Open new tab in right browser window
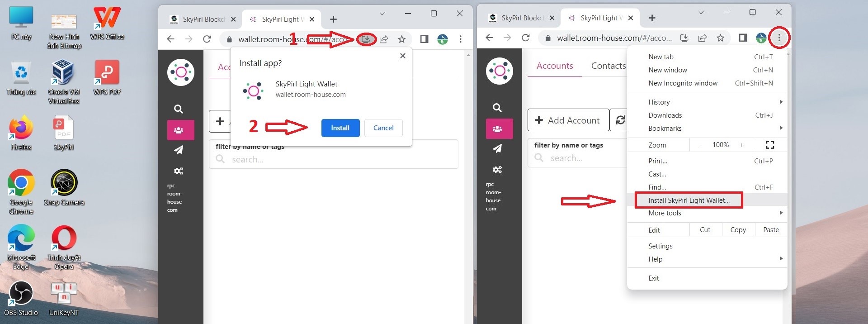This screenshot has width=868, height=324. click(x=652, y=18)
